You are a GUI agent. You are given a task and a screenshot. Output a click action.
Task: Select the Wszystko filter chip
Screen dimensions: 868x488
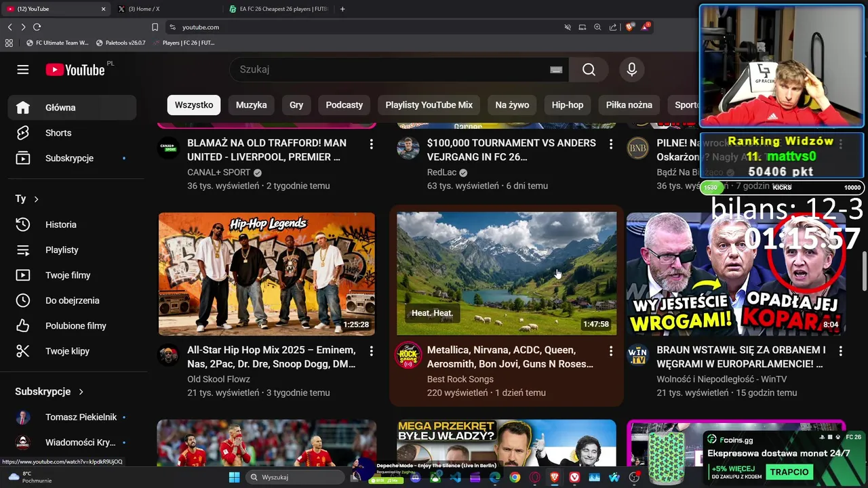coord(194,105)
